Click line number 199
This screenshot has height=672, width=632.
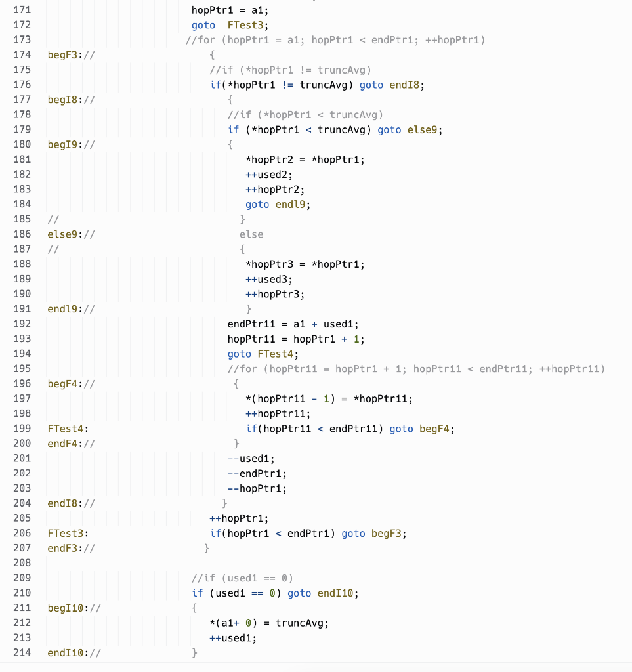(22, 428)
